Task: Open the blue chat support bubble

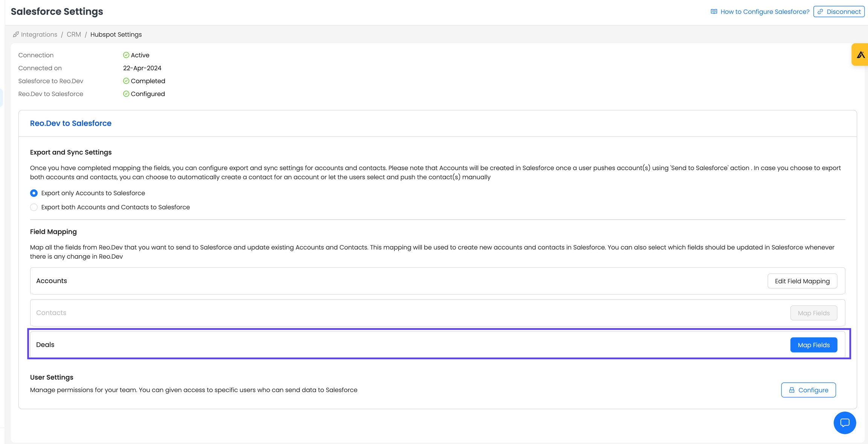Action: pos(844,423)
